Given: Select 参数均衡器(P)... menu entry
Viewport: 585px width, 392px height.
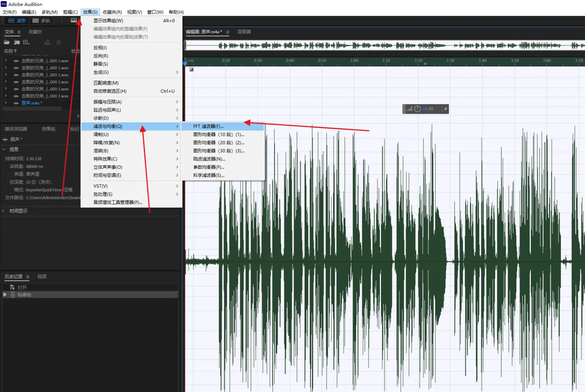Looking at the screenshot, I should pos(223,167).
